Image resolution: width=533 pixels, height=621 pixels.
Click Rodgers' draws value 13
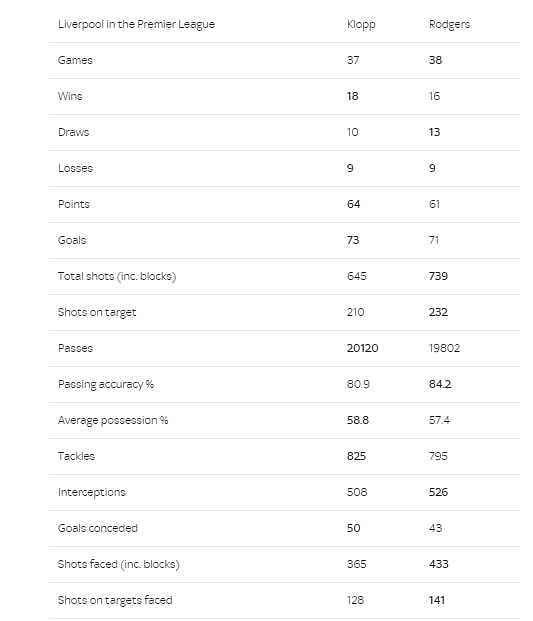pyautogui.click(x=434, y=132)
